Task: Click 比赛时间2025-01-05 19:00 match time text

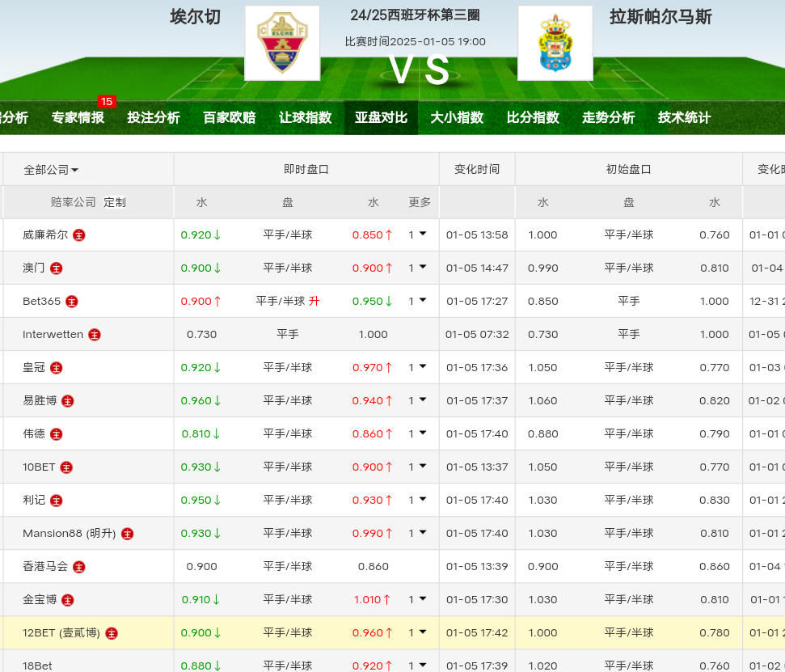Action: click(x=415, y=41)
